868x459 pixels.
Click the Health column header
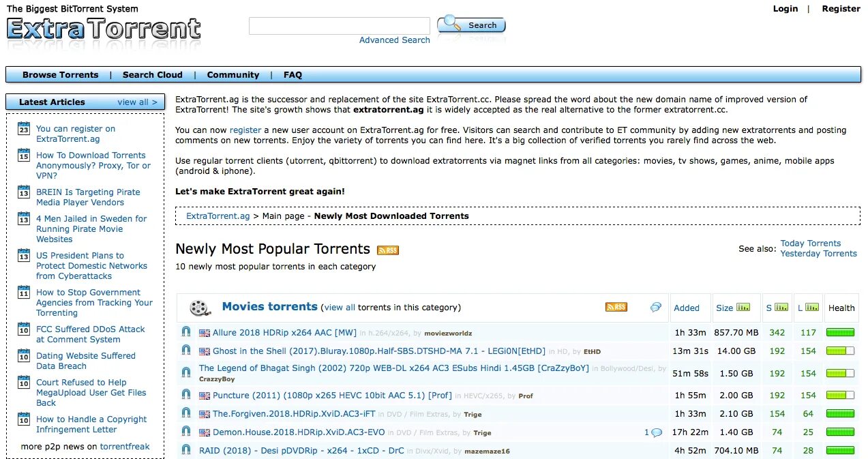(841, 308)
